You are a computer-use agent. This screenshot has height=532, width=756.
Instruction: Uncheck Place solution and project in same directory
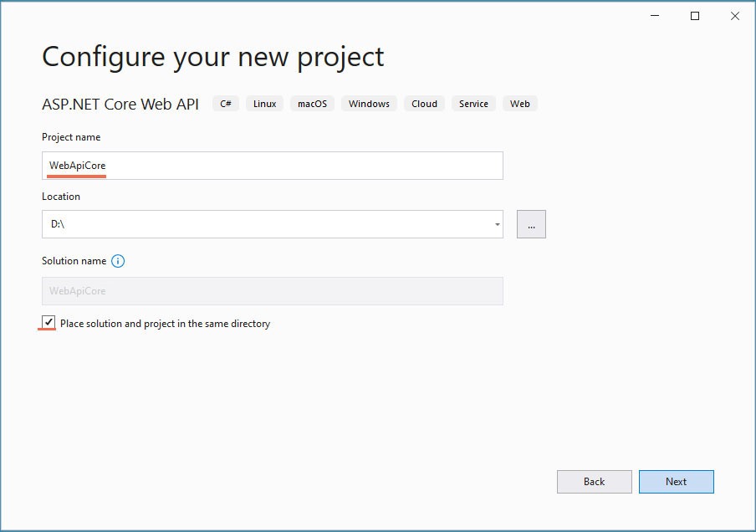click(49, 323)
